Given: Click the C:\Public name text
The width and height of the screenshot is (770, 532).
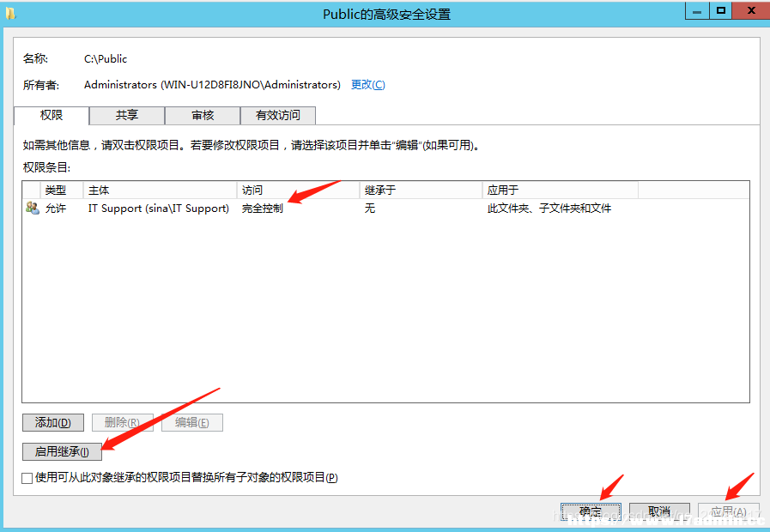Looking at the screenshot, I should pyautogui.click(x=106, y=59).
